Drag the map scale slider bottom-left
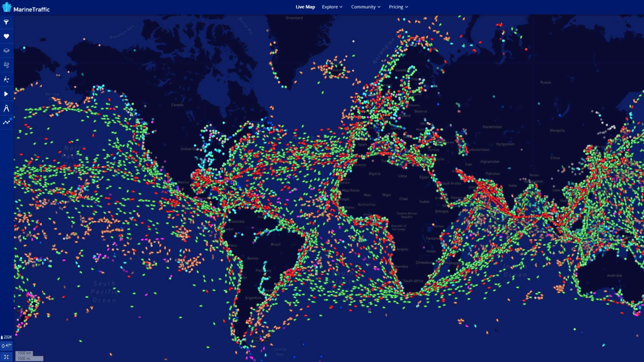644x362 pixels. click(x=24, y=356)
